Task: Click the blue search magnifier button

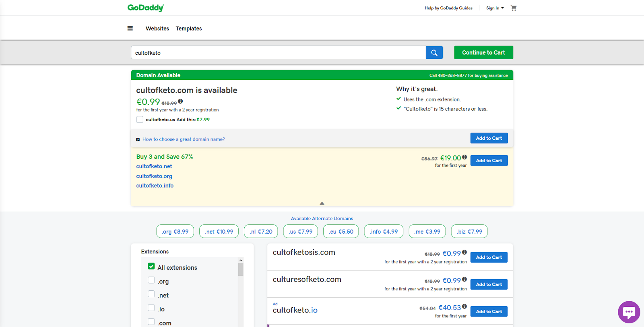Action: click(x=434, y=52)
